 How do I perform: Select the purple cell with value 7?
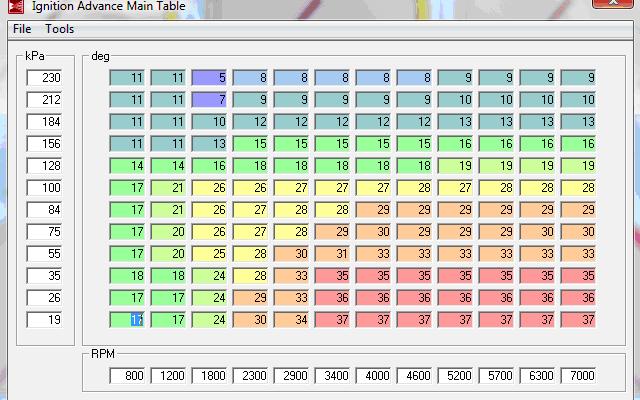(209, 100)
